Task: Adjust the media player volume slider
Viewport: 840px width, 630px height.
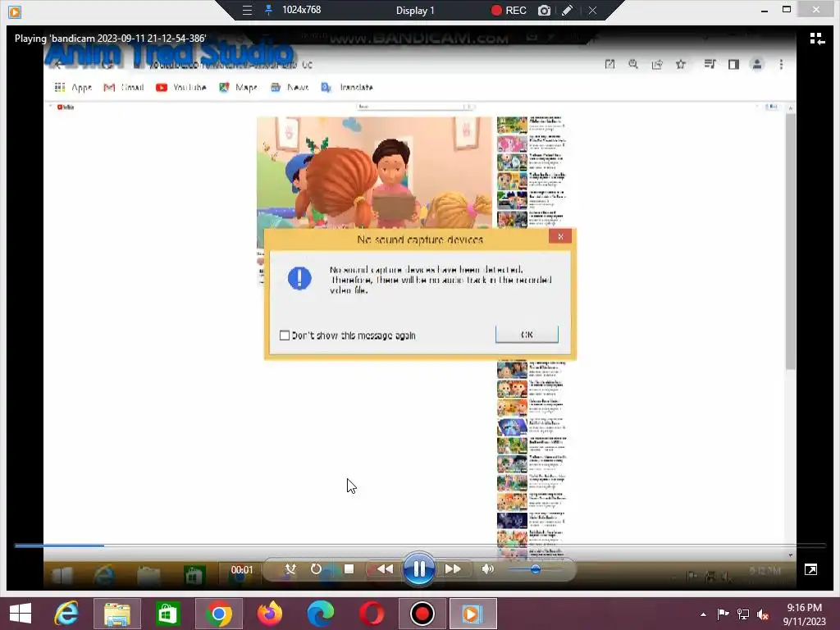Action: 535,569
